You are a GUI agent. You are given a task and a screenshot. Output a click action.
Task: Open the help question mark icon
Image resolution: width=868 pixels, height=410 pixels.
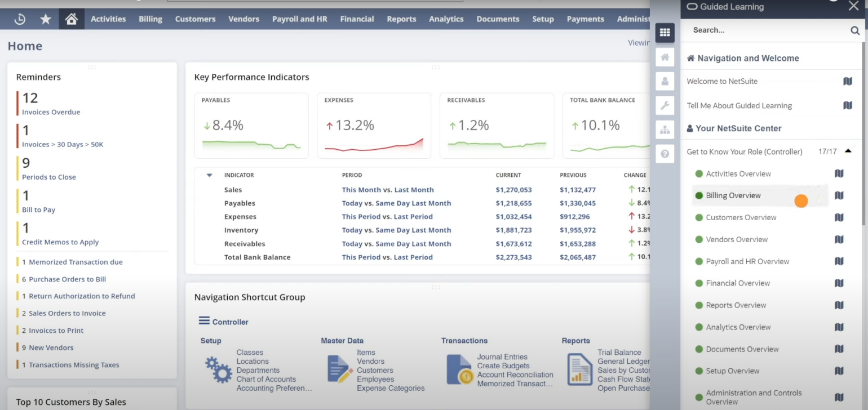coord(665,154)
